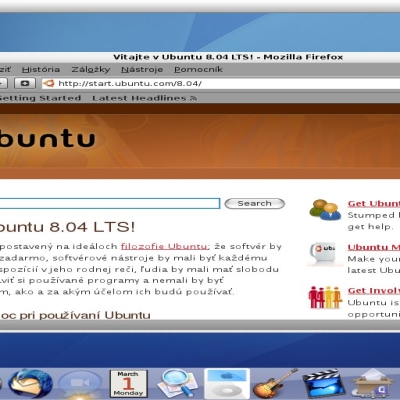Viewport: 400px width, 400px height.
Task: Click the Ubuntu favicon in address bar
Action: coord(49,83)
